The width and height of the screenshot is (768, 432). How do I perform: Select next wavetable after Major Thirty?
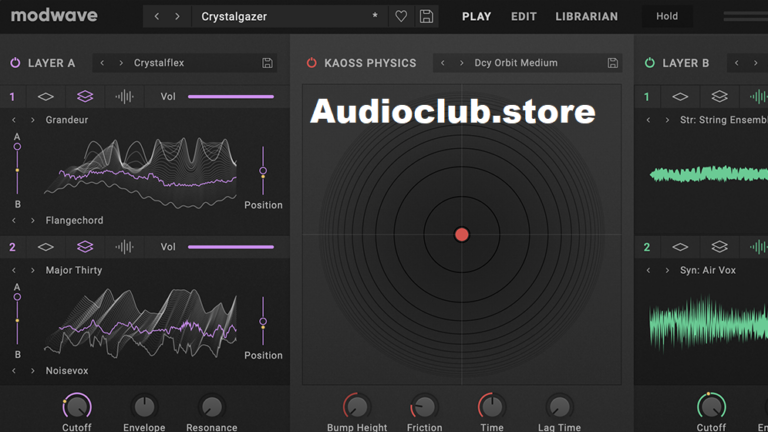(x=32, y=270)
